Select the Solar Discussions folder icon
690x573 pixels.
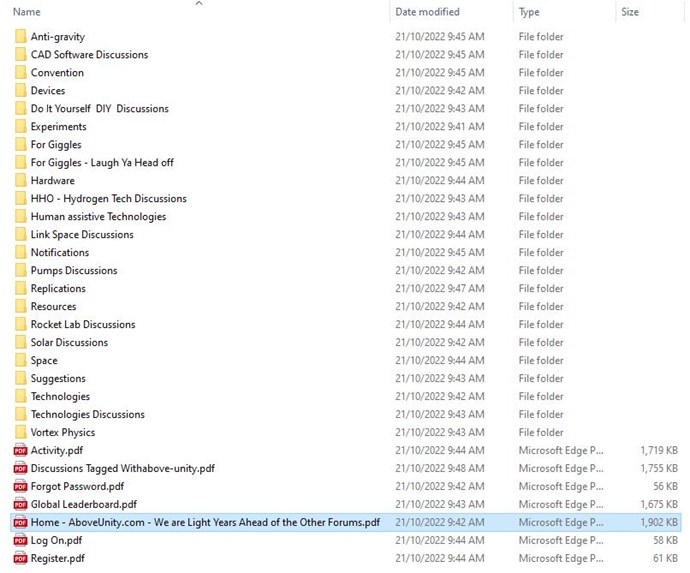(x=20, y=342)
